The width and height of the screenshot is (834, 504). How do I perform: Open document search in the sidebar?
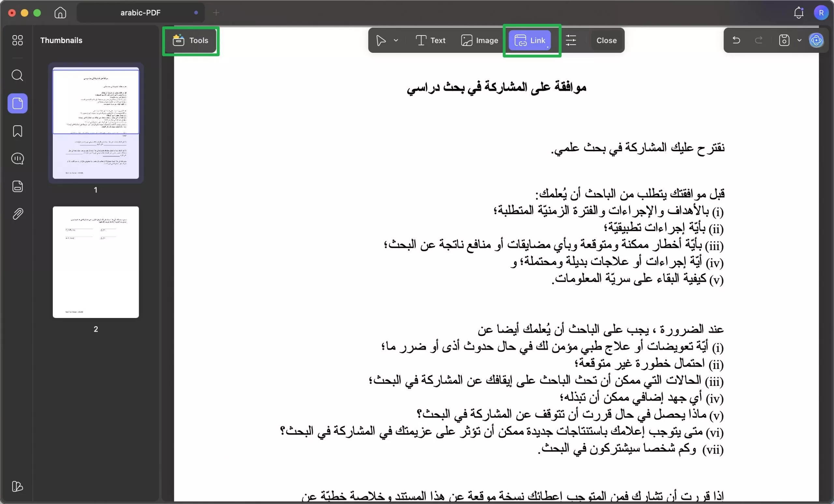[17, 75]
